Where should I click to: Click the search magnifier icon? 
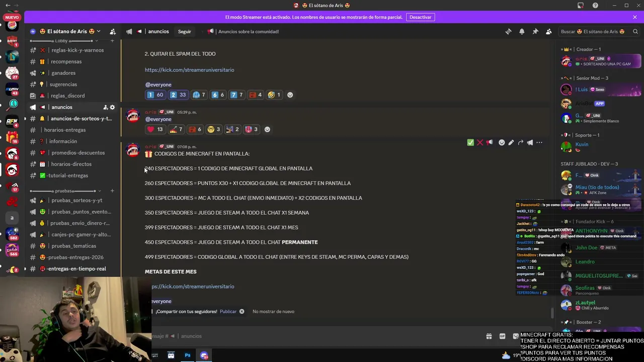pyautogui.click(x=634, y=31)
